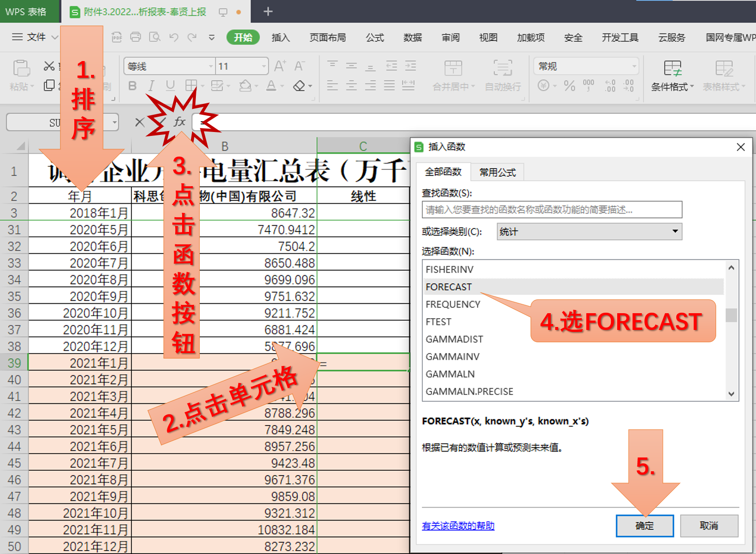756x554 pixels.
Task: Cancel formula entry with X icon
Action: [140, 122]
